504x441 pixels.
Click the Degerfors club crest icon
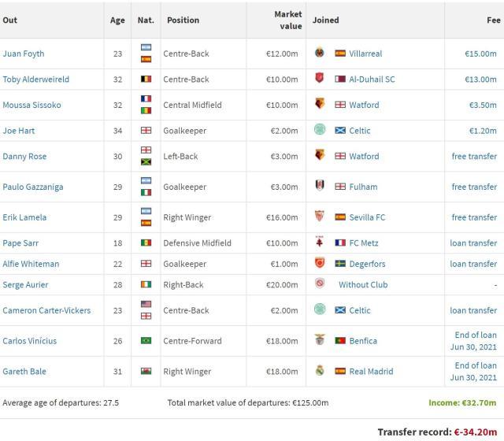[320, 264]
